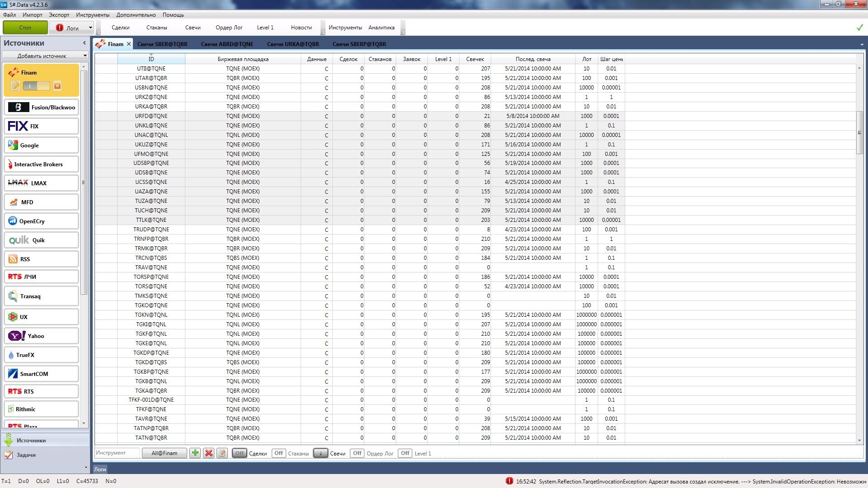Open Finam source settings (notepad icon)
The width and height of the screenshot is (868, 488).
tap(14, 86)
